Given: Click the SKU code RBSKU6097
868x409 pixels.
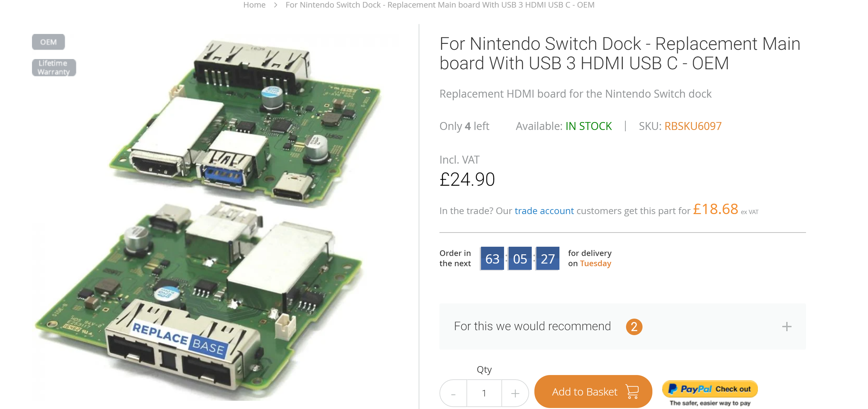Looking at the screenshot, I should 693,126.
